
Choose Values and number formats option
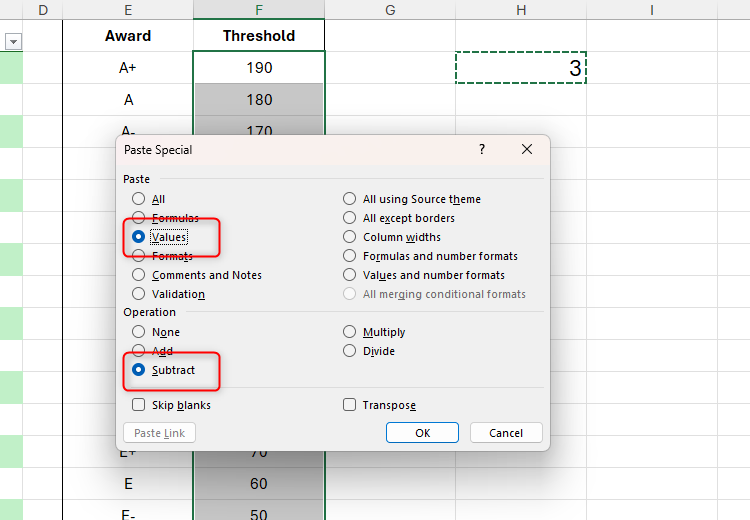click(x=350, y=275)
